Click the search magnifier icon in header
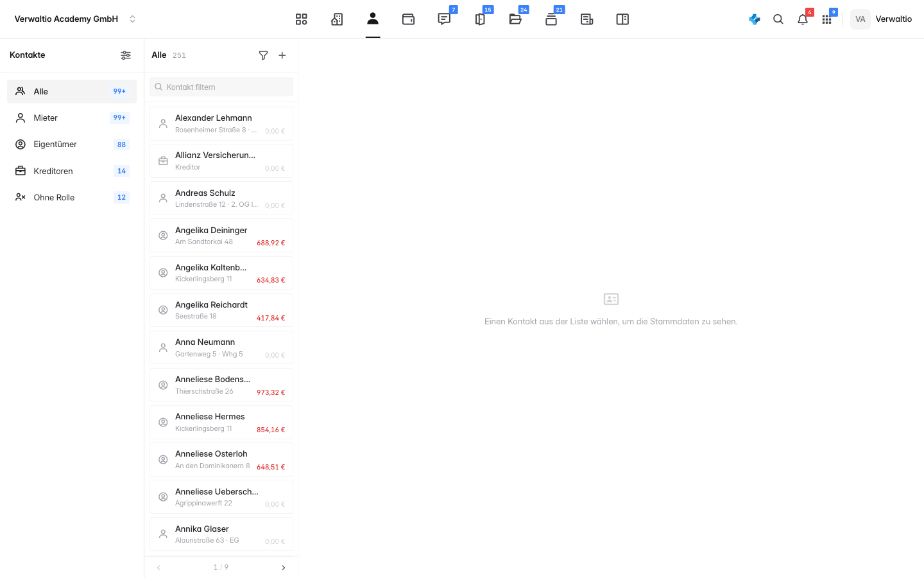The image size is (924, 578). [778, 19]
